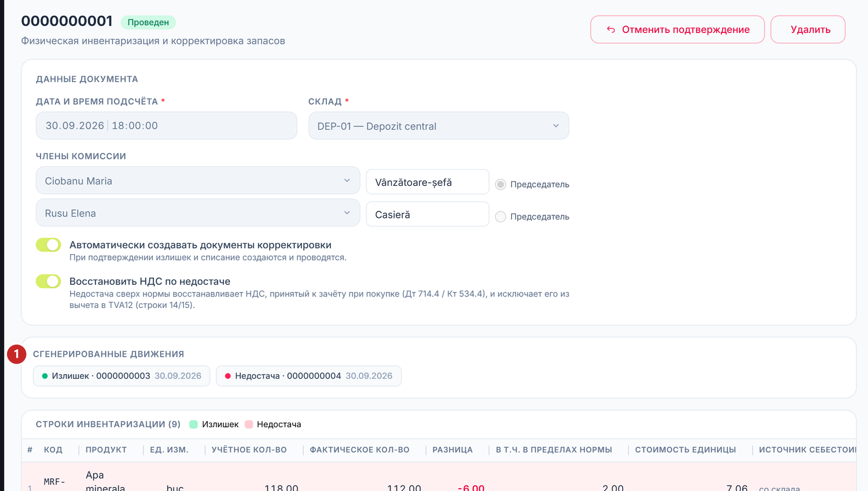Screen dimensions: 868x491
Task: Click the Учётное кол-во column header
Action: pos(249,450)
